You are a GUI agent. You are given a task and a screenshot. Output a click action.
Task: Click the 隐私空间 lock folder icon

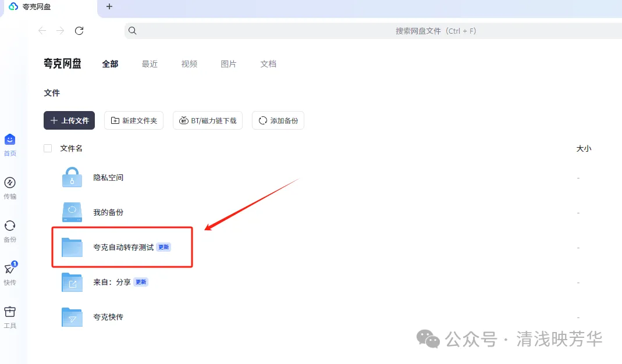point(72,177)
